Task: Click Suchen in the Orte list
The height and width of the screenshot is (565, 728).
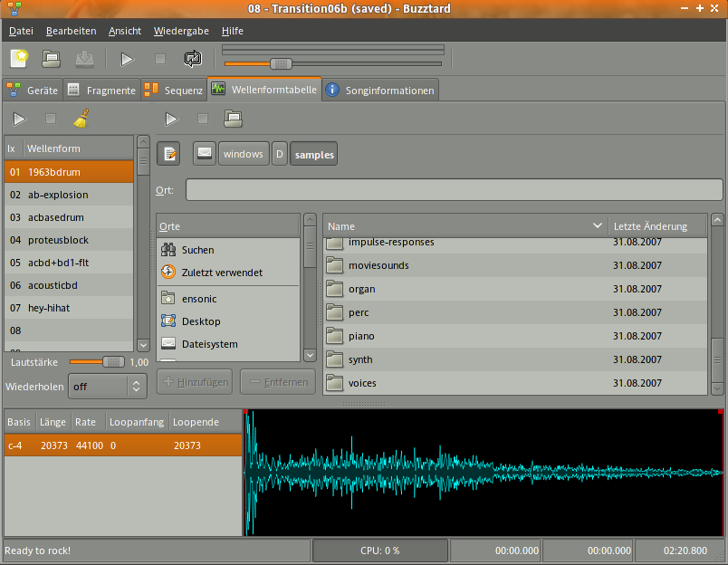Action: coord(228,250)
